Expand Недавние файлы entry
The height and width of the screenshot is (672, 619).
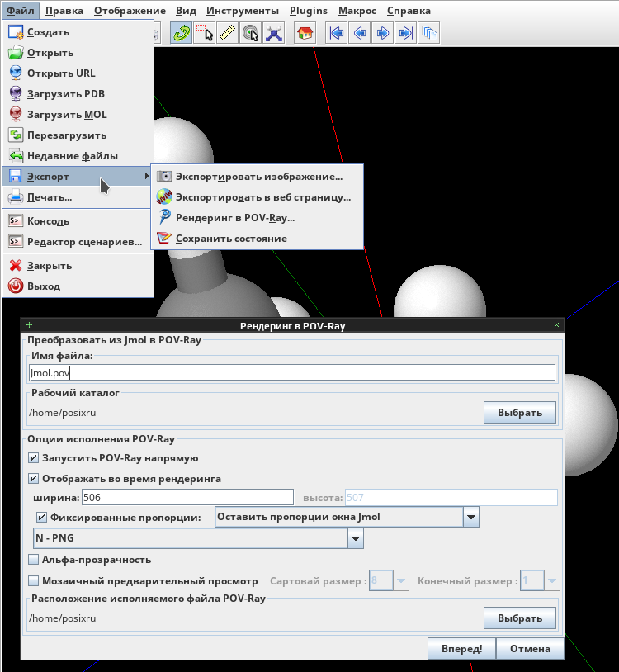[78, 155]
